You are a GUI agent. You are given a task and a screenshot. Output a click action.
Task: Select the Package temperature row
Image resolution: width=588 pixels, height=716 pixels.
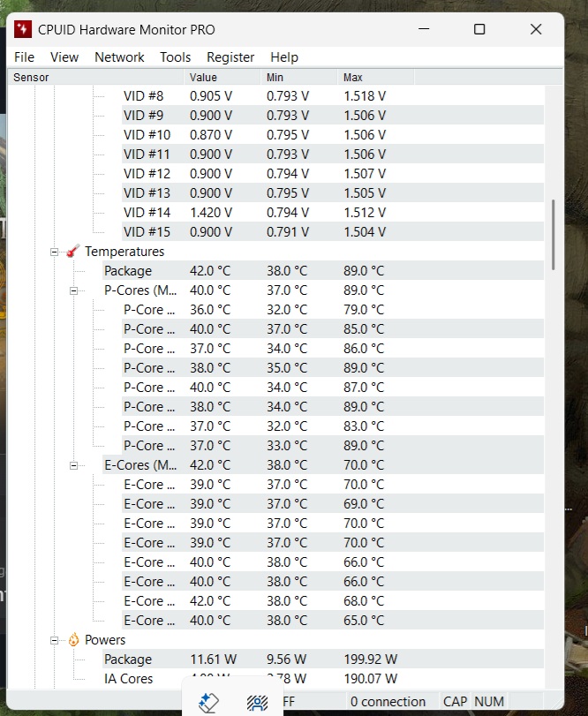tap(128, 271)
